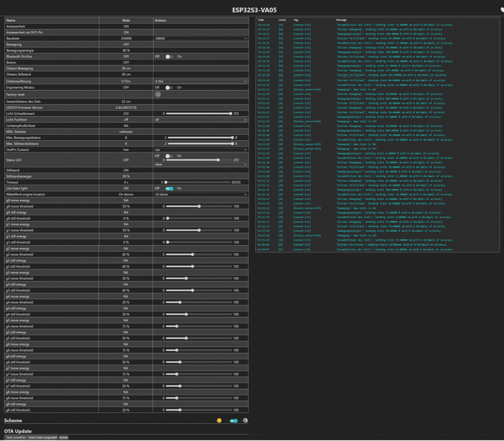Open the Licht-Funktion dropdown
This screenshot has height=441, width=504.
click(200, 119)
